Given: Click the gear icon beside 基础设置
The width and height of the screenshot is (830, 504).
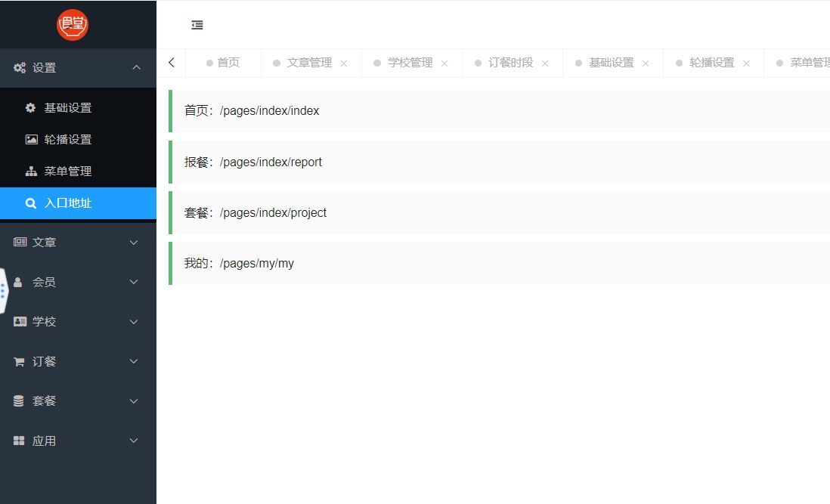Looking at the screenshot, I should [x=31, y=108].
